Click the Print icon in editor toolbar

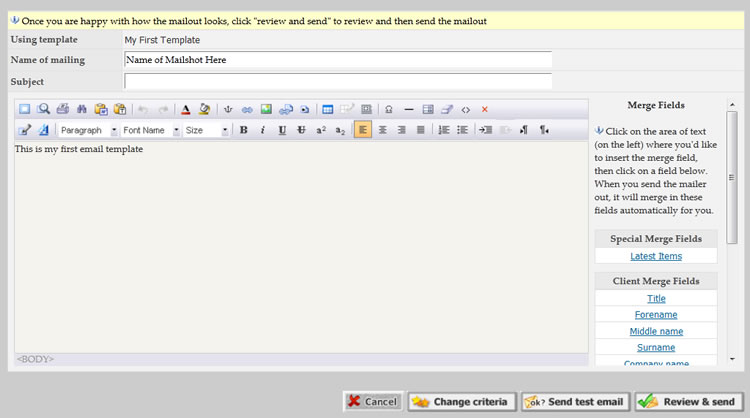pos(63,109)
